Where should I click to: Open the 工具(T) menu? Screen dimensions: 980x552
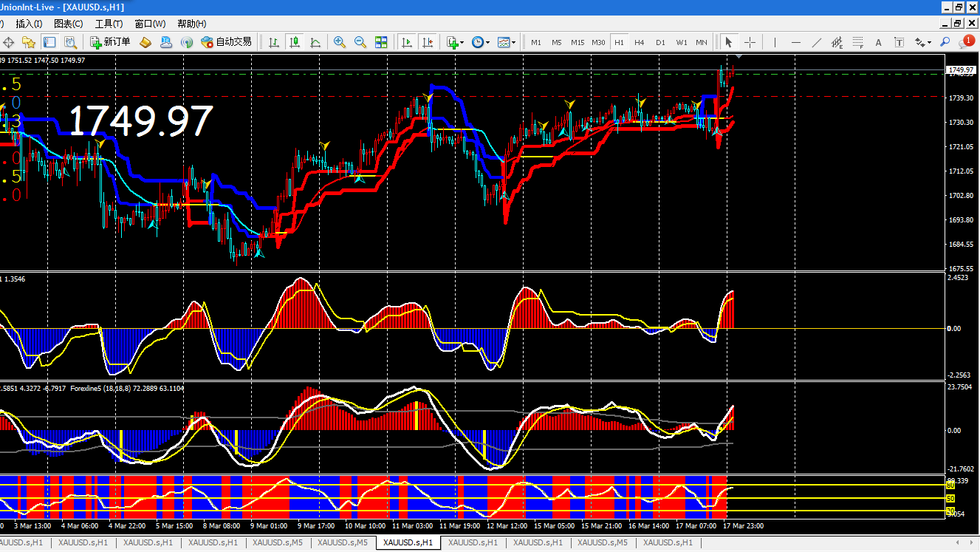click(x=109, y=24)
